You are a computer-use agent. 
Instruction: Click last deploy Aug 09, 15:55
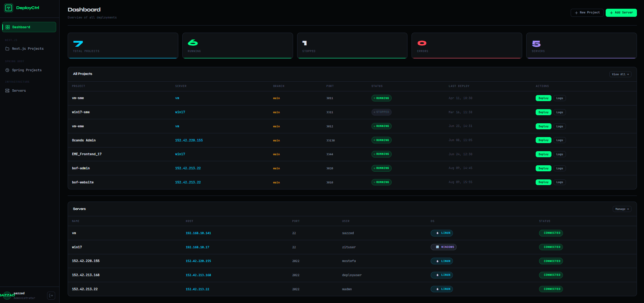460,182
